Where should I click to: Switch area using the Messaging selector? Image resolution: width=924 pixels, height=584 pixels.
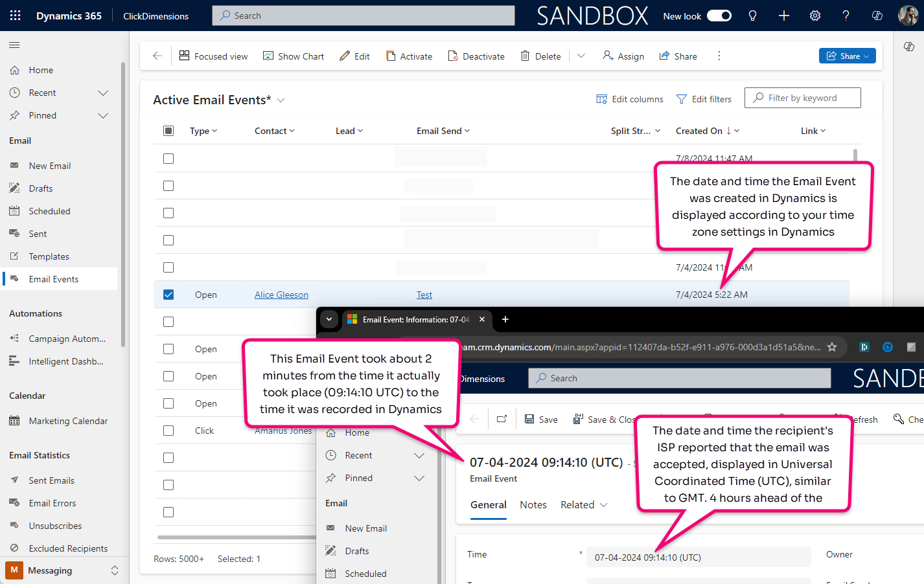(x=64, y=570)
